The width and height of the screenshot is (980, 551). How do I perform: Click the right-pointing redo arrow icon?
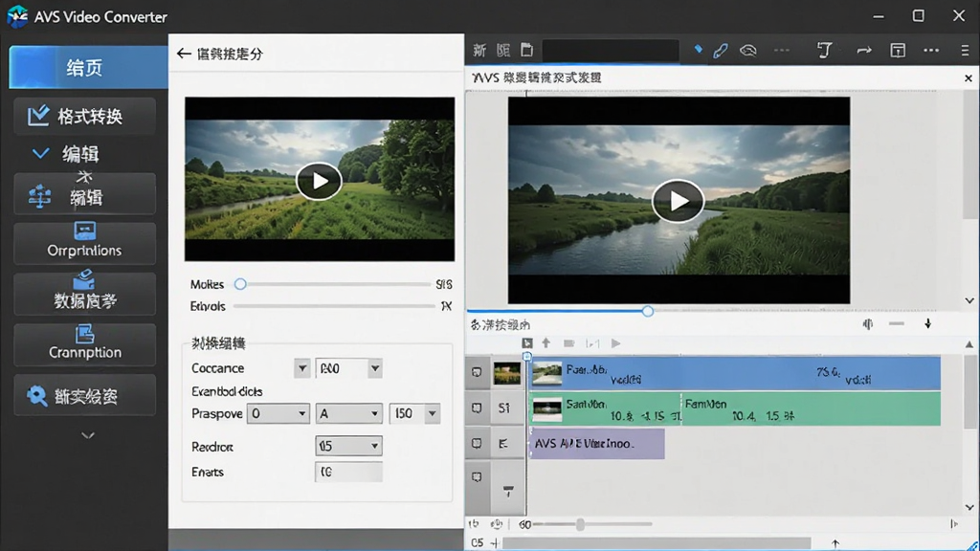864,51
